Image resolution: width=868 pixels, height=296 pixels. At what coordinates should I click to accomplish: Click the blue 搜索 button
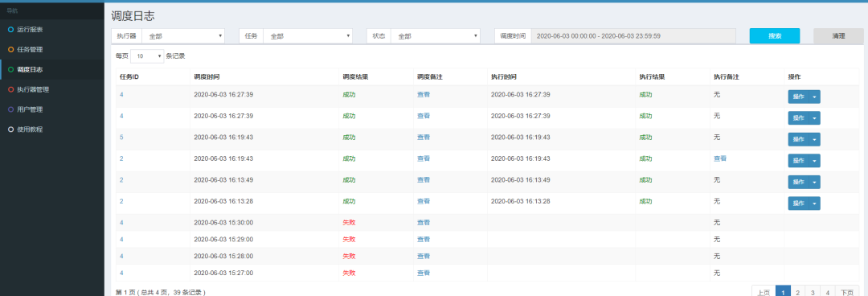click(775, 35)
